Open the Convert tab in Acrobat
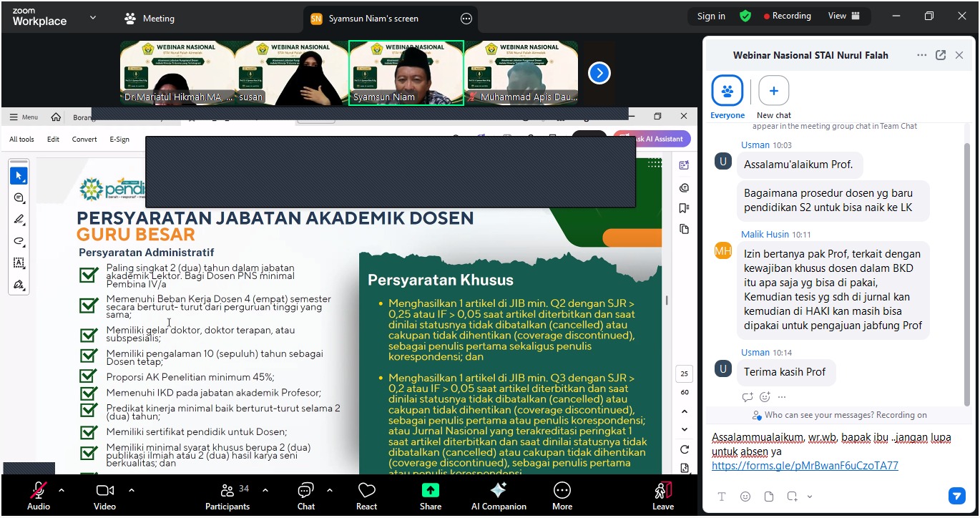This screenshot has height=518, width=980. 84,140
